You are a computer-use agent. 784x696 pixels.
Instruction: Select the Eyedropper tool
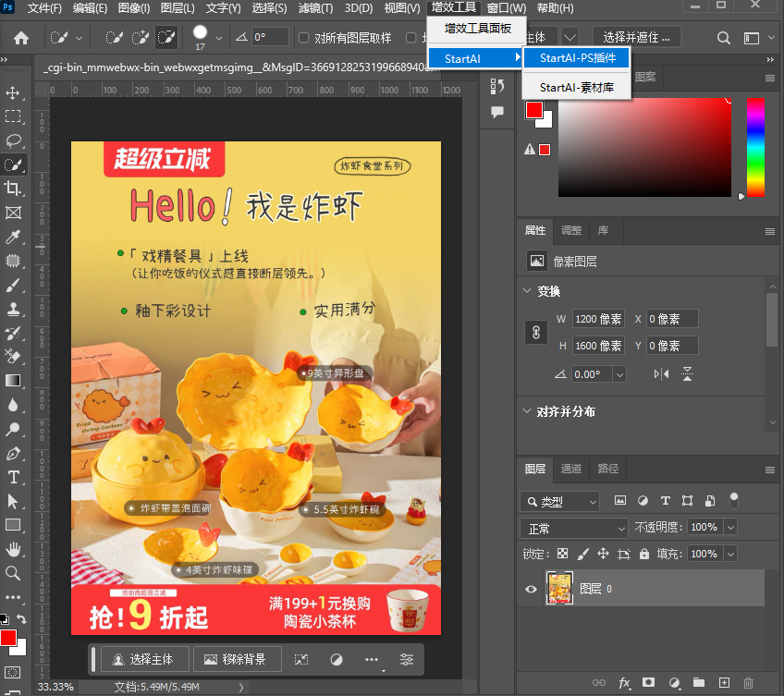point(13,237)
